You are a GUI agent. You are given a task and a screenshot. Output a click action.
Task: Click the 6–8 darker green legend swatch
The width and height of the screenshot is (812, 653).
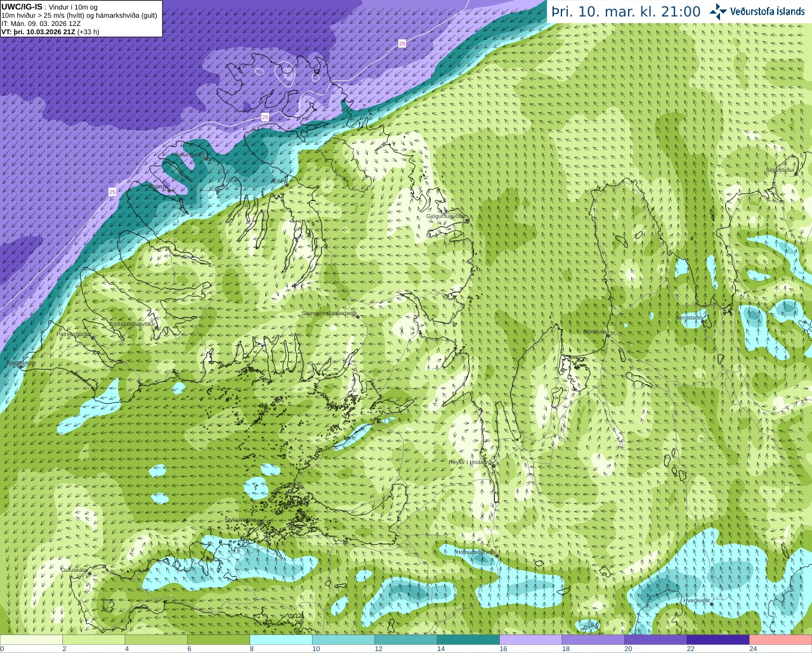[x=219, y=640]
